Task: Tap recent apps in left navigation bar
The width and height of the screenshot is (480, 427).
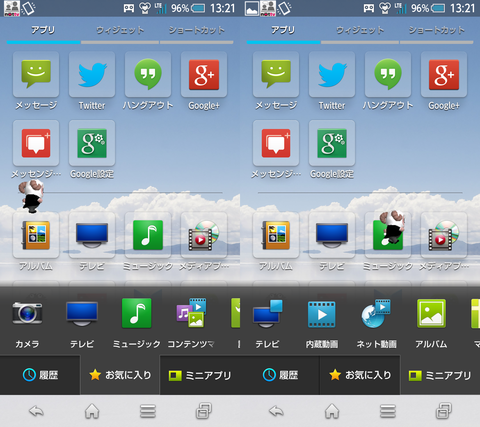Action: click(204, 411)
